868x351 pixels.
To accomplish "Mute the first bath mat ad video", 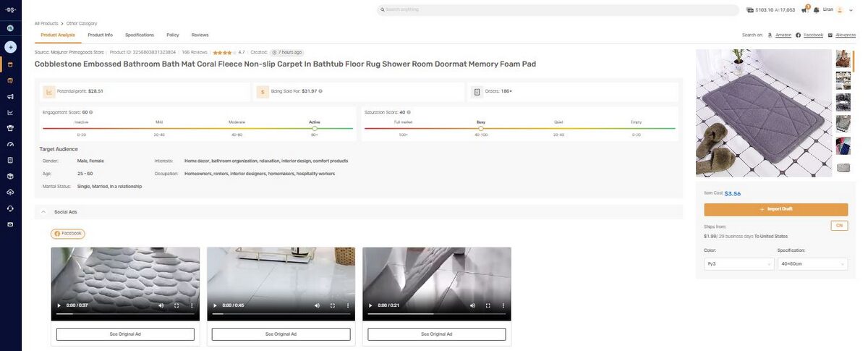I will [161, 305].
